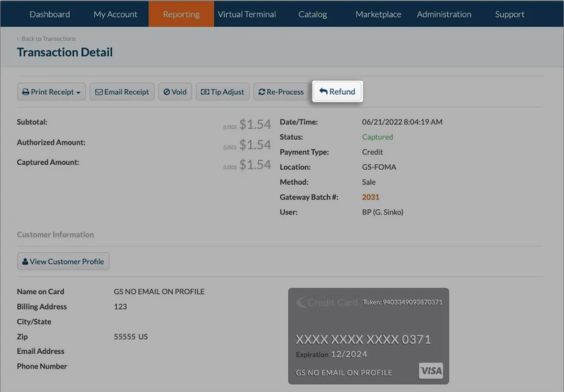
Task: Click the Subtotal $1.54 amount
Action: click(x=255, y=125)
